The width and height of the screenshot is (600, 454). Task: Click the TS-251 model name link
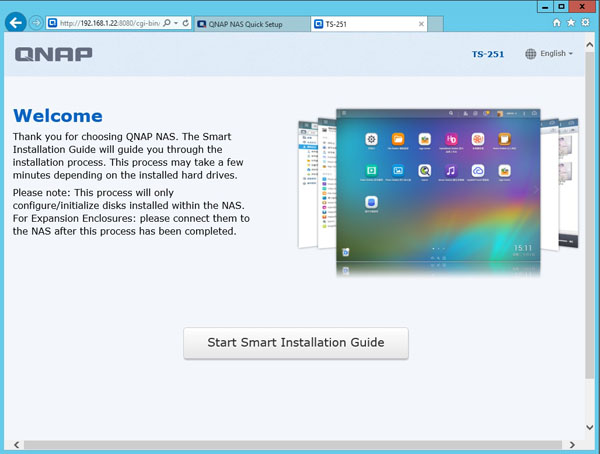point(488,54)
